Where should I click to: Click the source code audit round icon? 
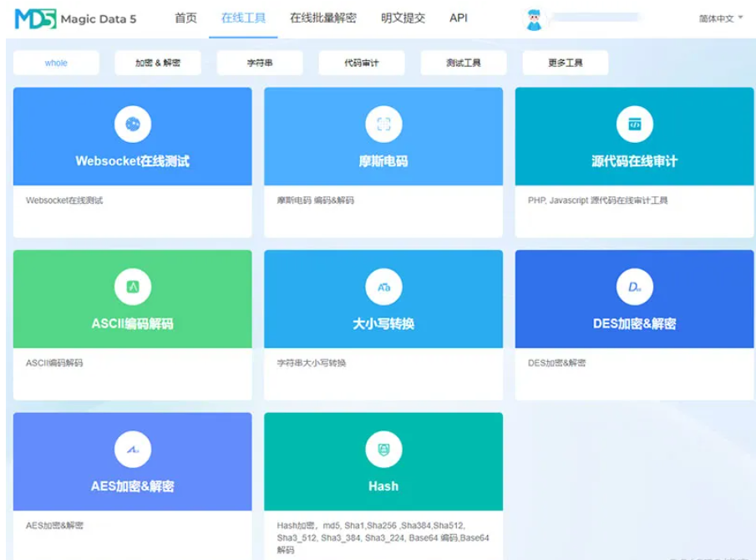tap(635, 124)
